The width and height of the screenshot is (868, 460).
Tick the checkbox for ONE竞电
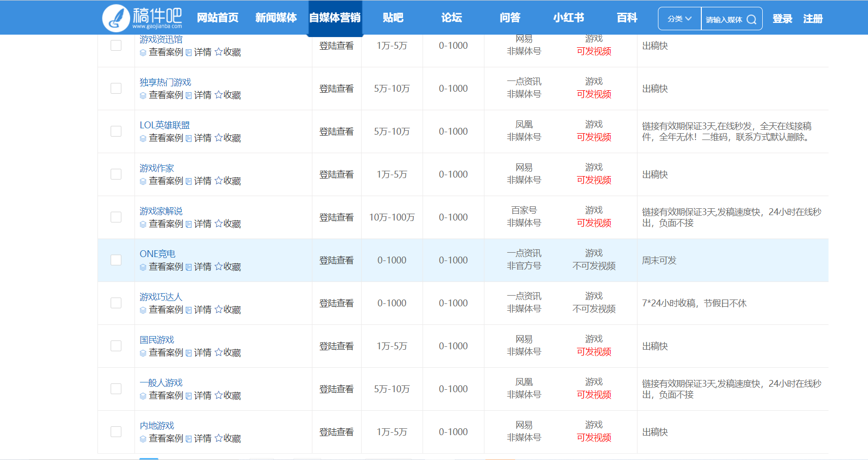(116, 260)
